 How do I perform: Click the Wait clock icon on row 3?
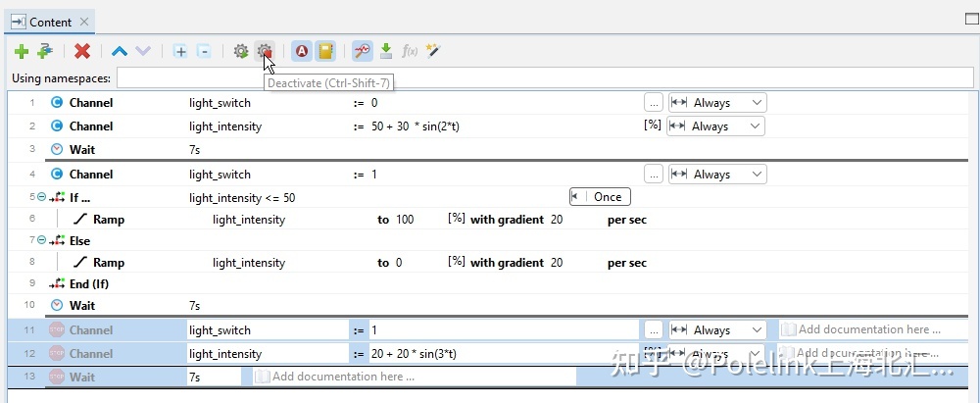[x=57, y=150]
